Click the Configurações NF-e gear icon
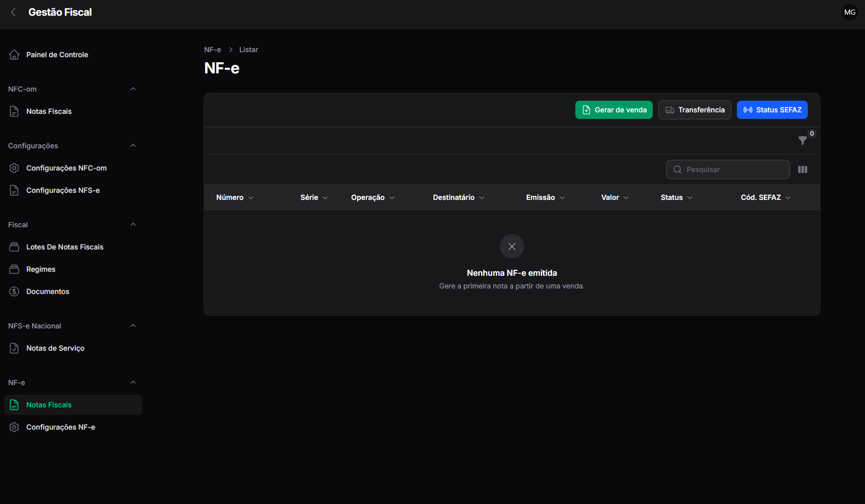Screen dimensions: 865x504 pyautogui.click(x=14, y=427)
